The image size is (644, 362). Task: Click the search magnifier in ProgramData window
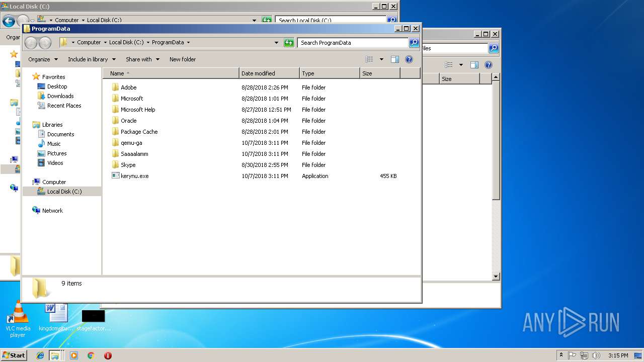point(414,43)
